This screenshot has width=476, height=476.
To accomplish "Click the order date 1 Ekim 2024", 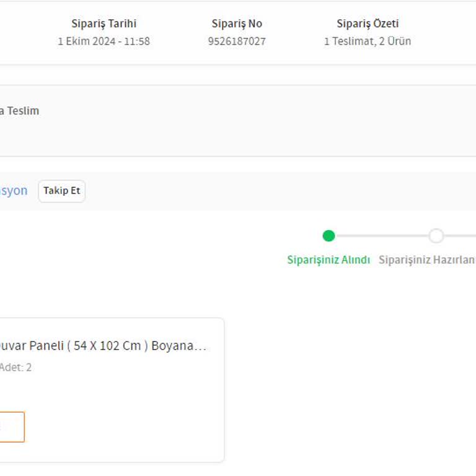I will 104,42.
